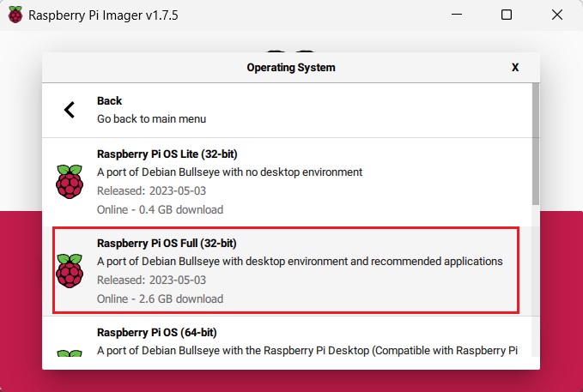Click the 'Go back to main menu' text
The image size is (583, 392).
pyautogui.click(x=151, y=118)
